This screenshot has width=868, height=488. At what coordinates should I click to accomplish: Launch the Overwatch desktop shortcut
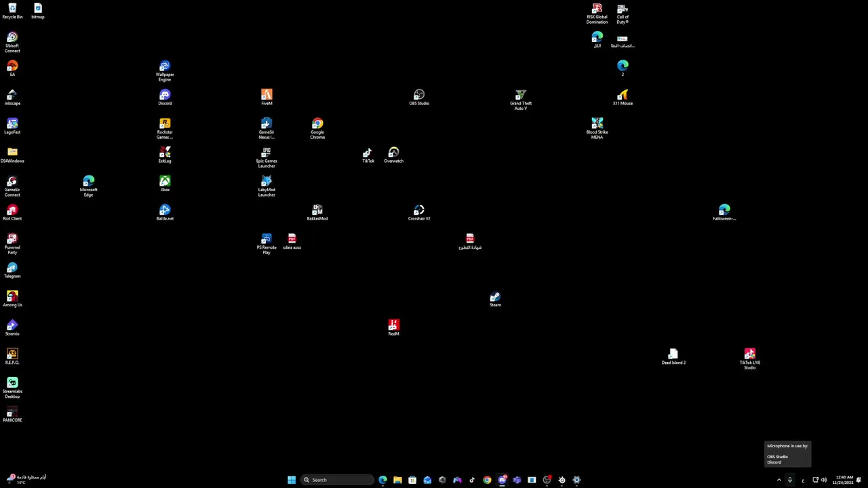pyautogui.click(x=393, y=155)
